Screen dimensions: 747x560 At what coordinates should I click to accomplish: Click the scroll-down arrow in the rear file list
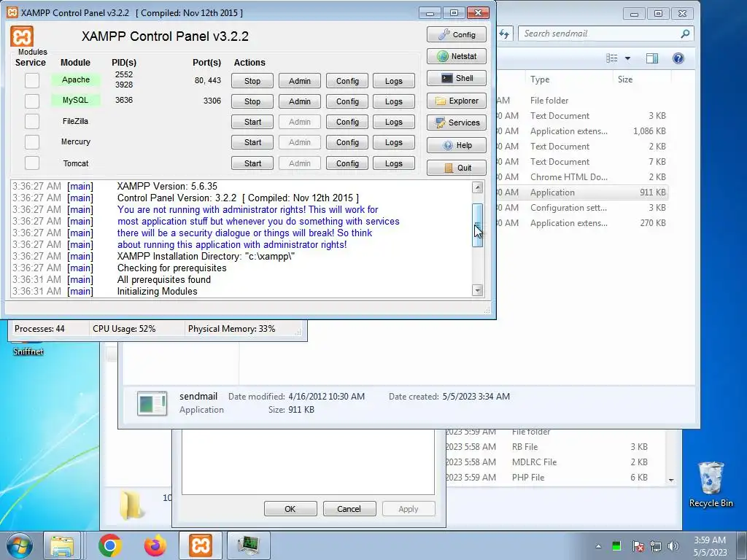[671, 481]
